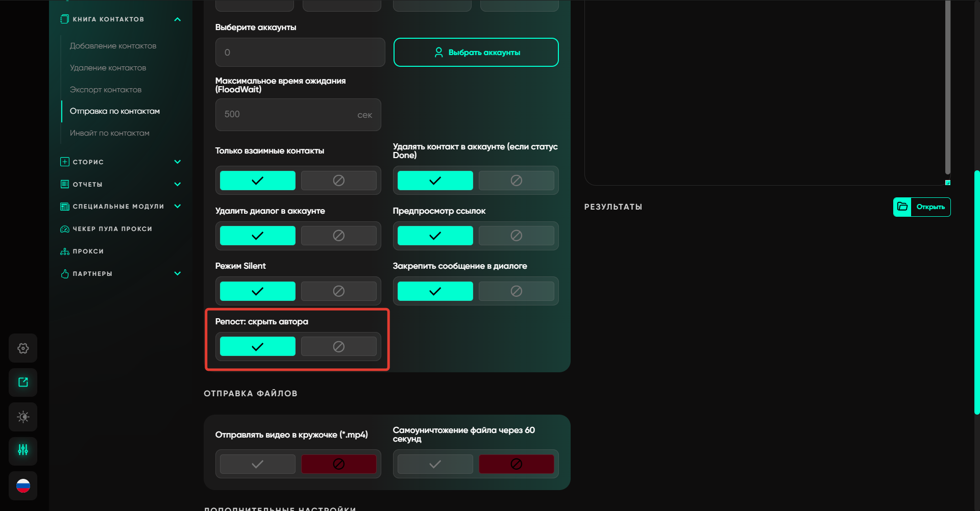This screenshot has height=511, width=980.
Task: Expand the Отчеты menu section
Action: pos(177,184)
